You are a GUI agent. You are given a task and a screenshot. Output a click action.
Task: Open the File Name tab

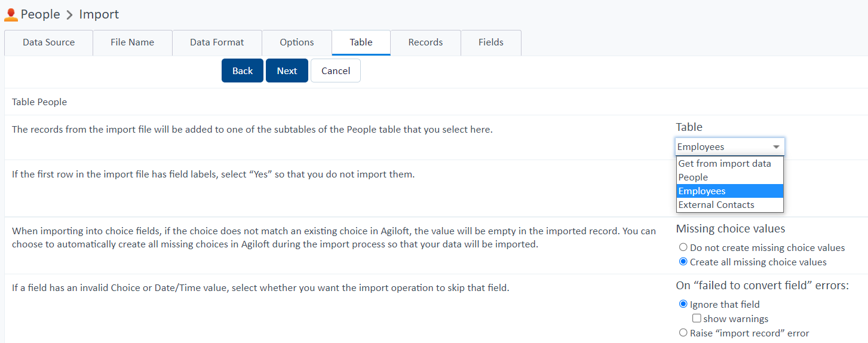[x=133, y=42]
